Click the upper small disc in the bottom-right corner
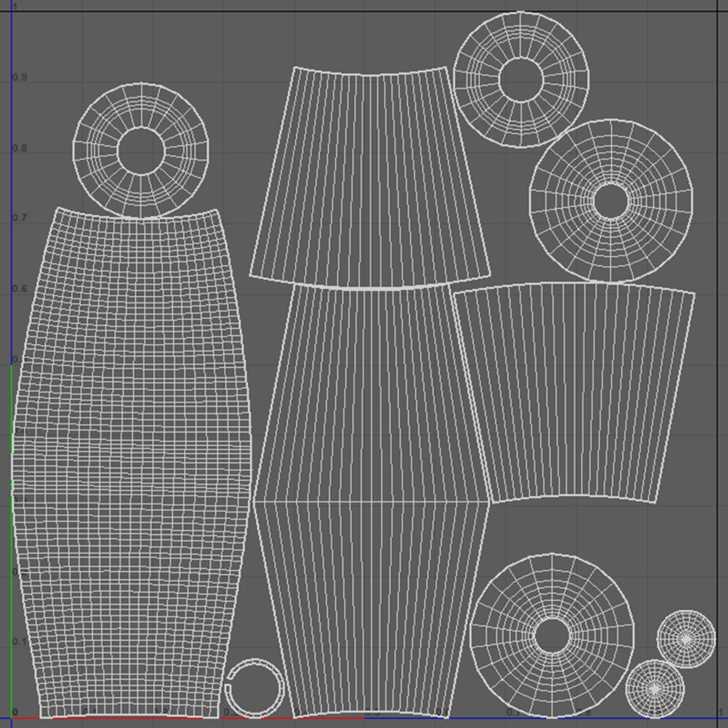This screenshot has width=728, height=728. tap(686, 639)
